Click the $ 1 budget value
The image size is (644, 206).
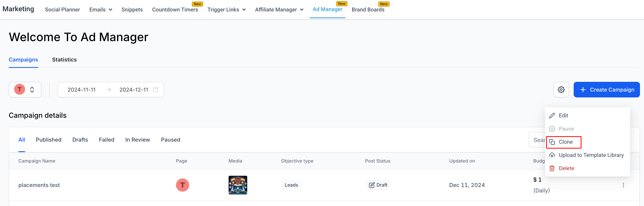click(x=537, y=180)
